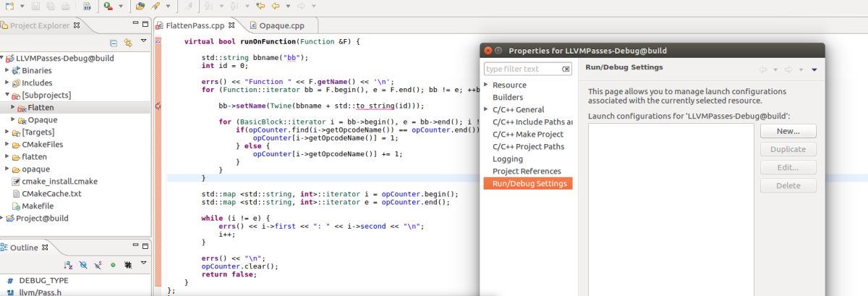The image size is (868, 296).
Task: Open the Outline view menu arrow
Action: point(143,263)
